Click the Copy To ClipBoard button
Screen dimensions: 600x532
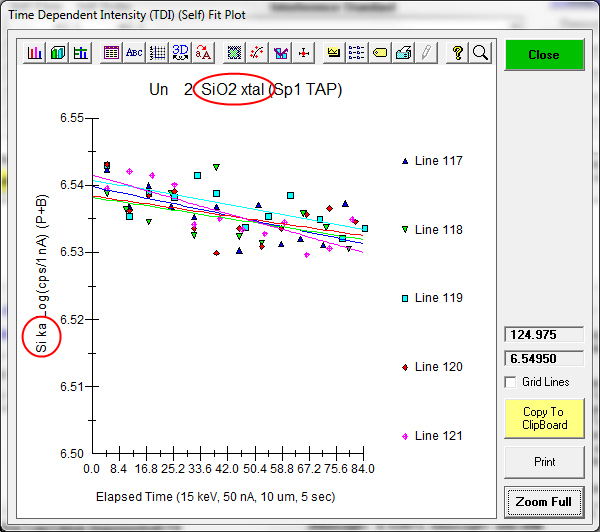coord(544,418)
